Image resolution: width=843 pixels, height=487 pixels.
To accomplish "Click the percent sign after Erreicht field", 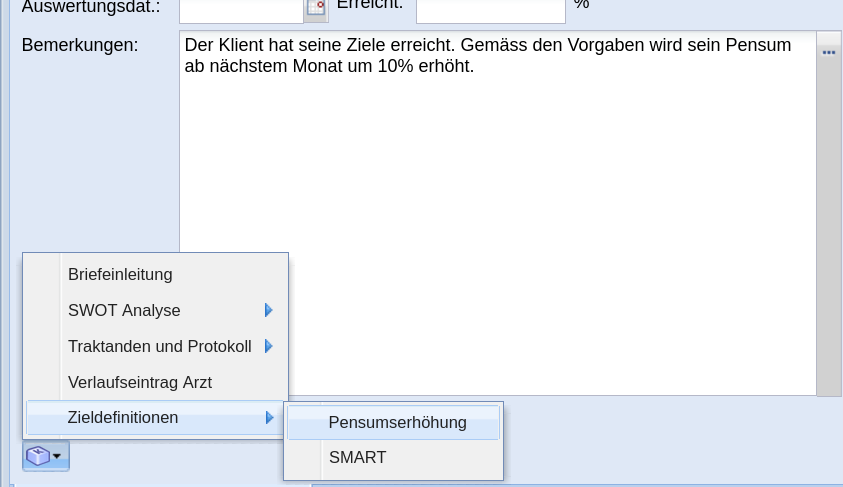I will (582, 5).
